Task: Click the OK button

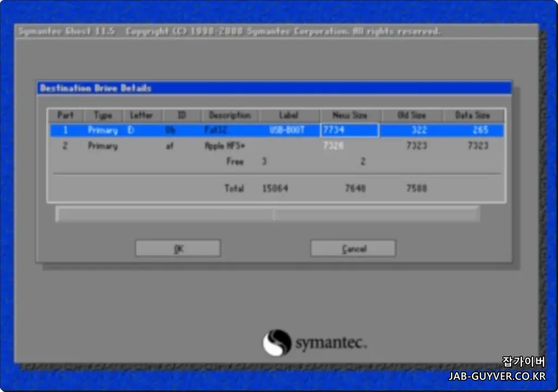Action: coord(178,248)
